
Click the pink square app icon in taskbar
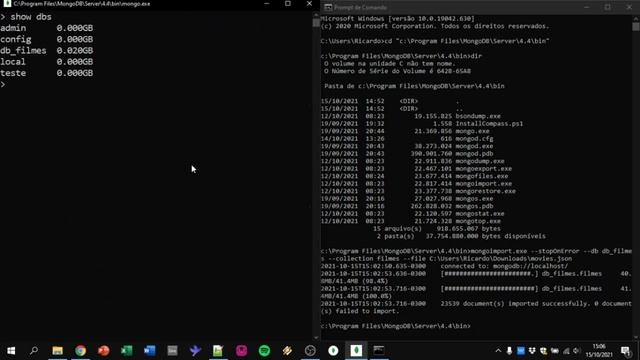241,351
